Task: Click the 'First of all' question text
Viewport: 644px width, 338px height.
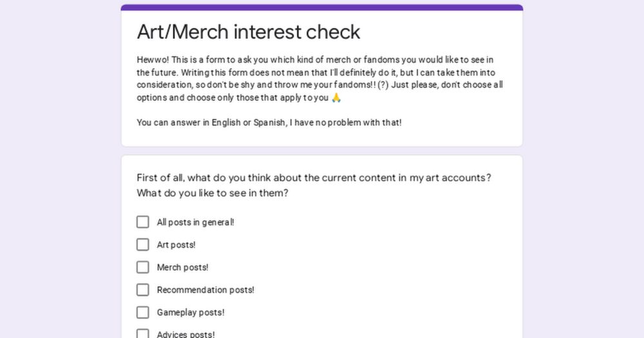Action: (314, 178)
